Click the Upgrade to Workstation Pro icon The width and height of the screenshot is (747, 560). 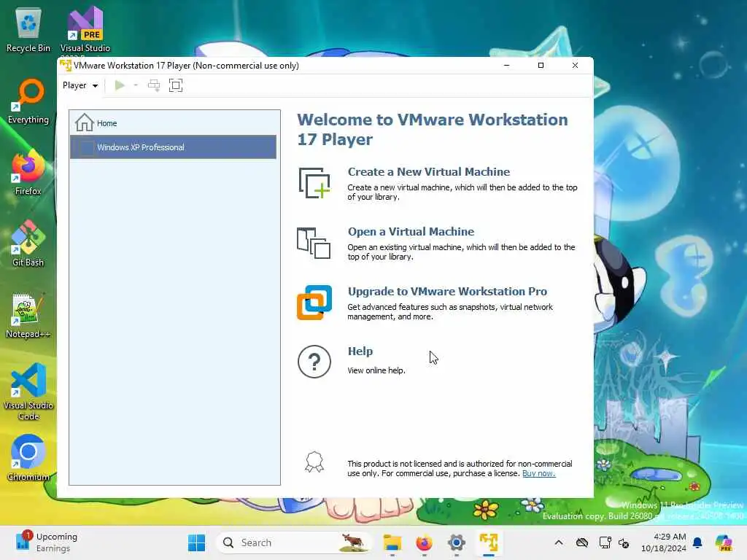(x=314, y=303)
